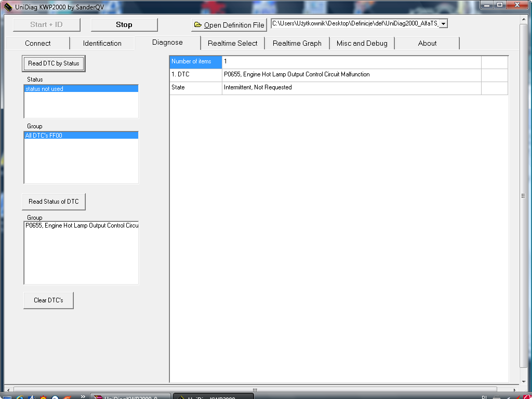Click the horizontal scrollbar thumb at bottom
This screenshot has width=532, height=399.
[255, 390]
